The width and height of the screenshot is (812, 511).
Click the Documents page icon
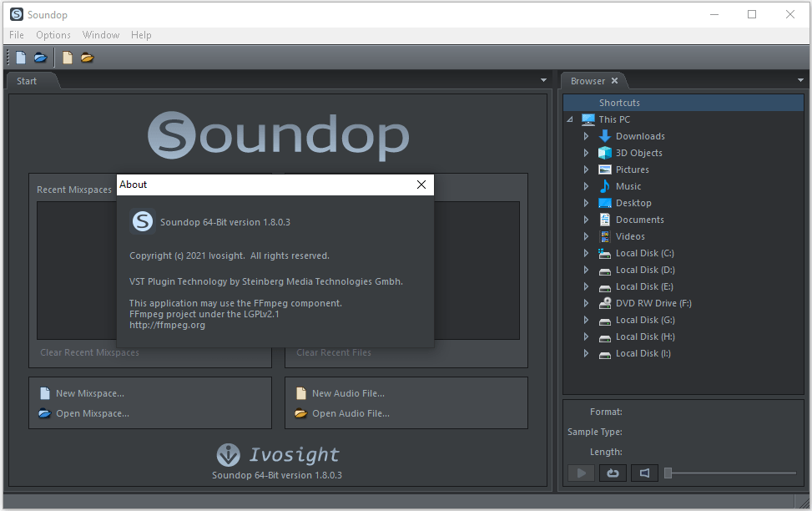coord(605,220)
